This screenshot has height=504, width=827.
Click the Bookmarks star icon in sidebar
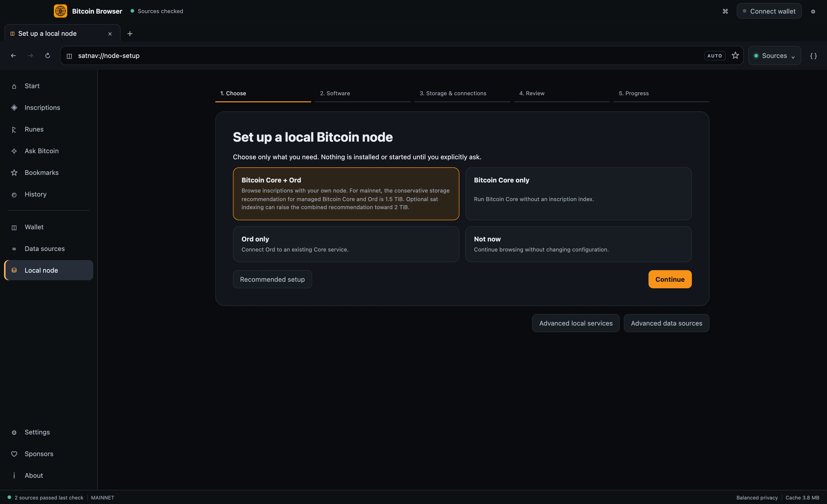(x=14, y=173)
